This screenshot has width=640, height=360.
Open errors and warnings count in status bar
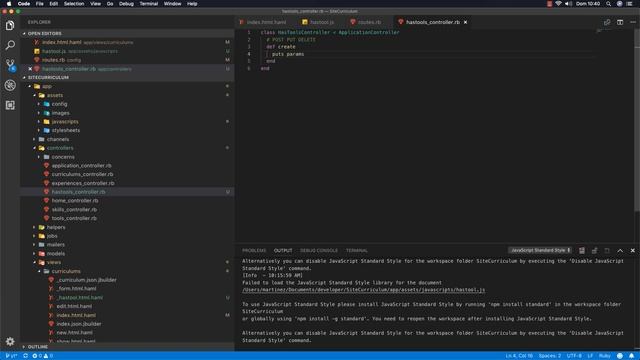42,356
